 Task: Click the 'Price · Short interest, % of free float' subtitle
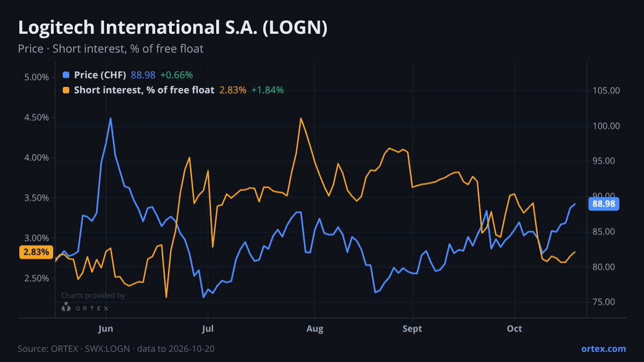click(x=111, y=49)
